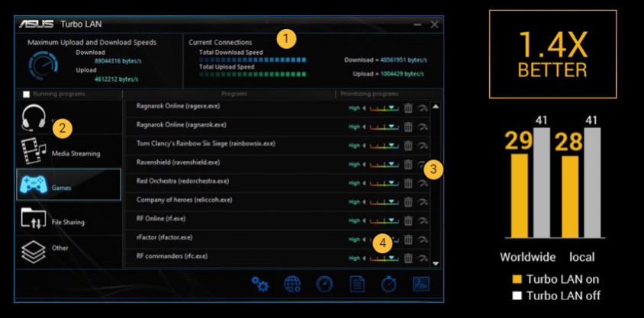Open the traffic chart icon in the bottom toolbar
The height and width of the screenshot is (318, 644).
(421, 284)
